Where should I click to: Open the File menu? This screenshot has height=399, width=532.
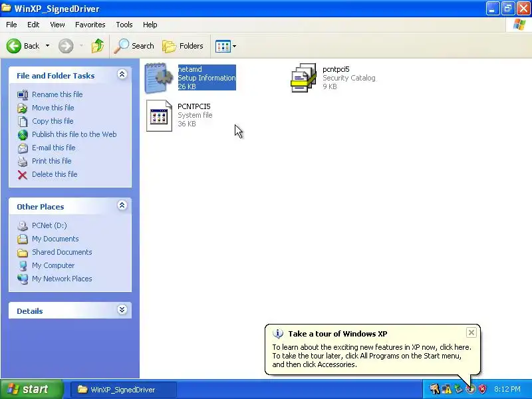pos(11,25)
